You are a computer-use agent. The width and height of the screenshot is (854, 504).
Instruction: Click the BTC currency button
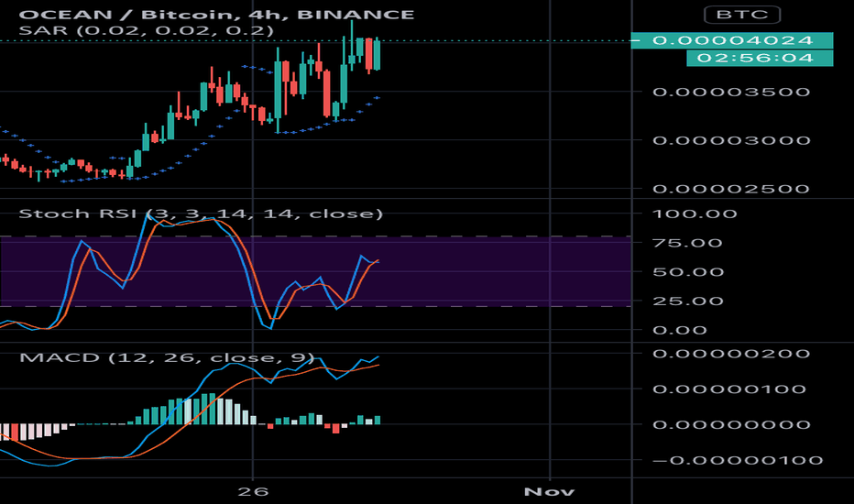pos(742,15)
